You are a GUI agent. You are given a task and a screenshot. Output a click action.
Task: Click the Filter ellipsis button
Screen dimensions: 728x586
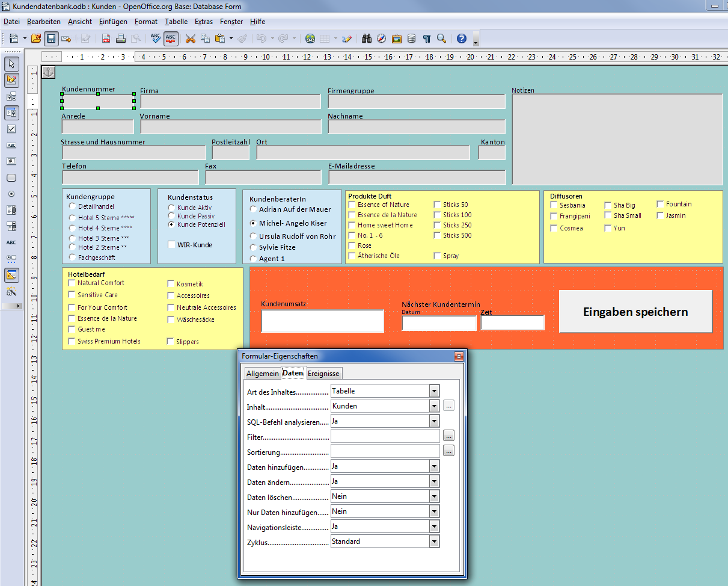click(449, 436)
